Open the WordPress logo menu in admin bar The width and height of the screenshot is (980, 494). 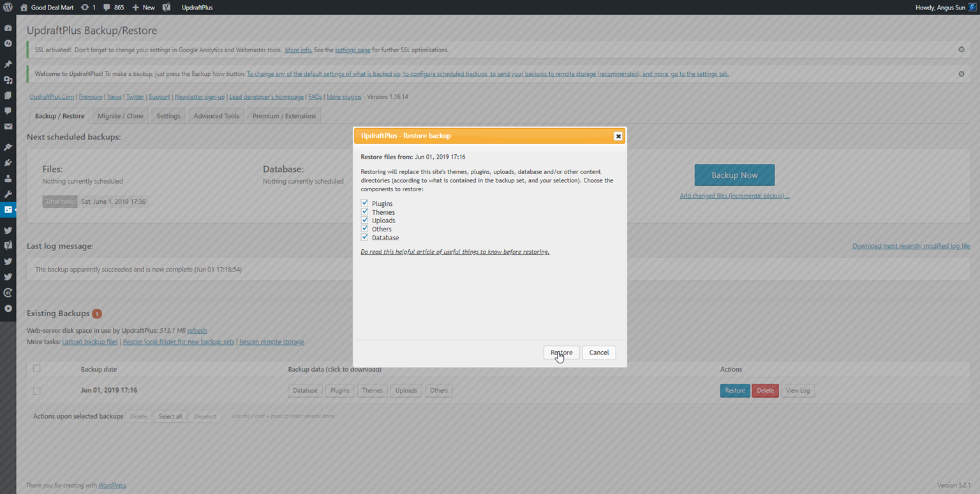pyautogui.click(x=8, y=8)
